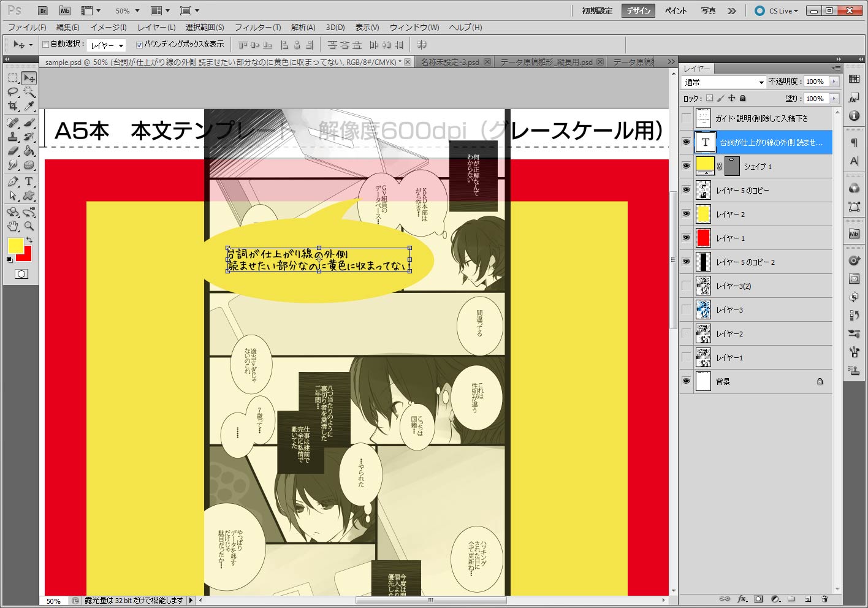Image resolution: width=868 pixels, height=608 pixels.
Task: Click the 写真 workspace button
Action: [708, 11]
